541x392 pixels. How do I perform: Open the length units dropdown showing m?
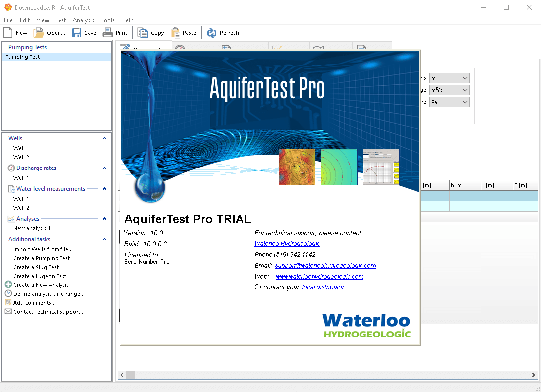465,78
